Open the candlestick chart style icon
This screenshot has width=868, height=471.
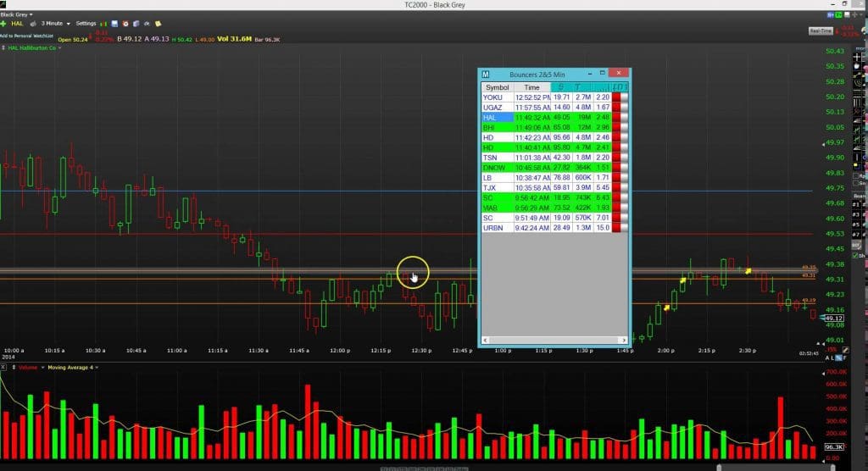[x=103, y=24]
